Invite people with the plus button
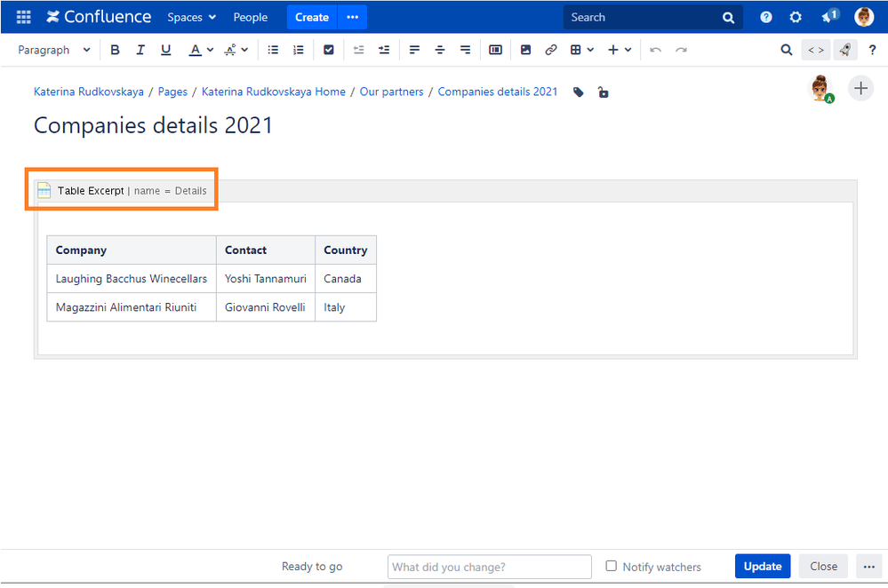Screen dimensions: 888x588 pyautogui.click(x=860, y=88)
